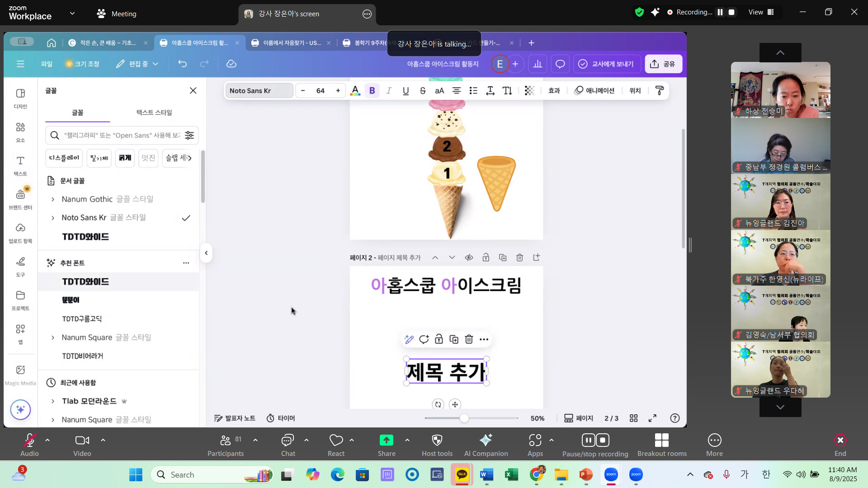Screen dimensions: 868x488
Task: Click 교사에게 보내기 button
Action: point(607,64)
